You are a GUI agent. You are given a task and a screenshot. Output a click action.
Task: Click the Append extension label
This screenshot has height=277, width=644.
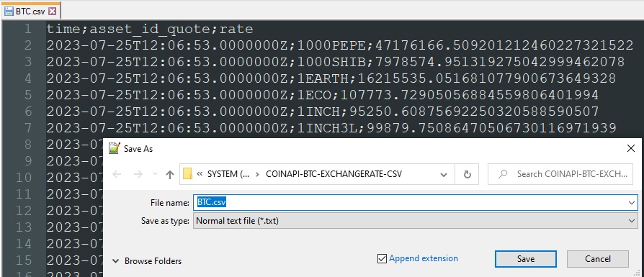(x=424, y=258)
